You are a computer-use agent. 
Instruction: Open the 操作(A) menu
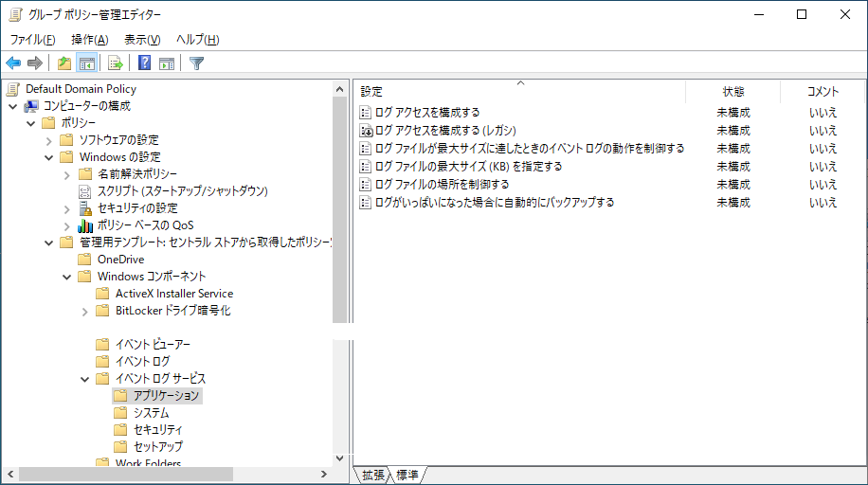[x=89, y=39]
